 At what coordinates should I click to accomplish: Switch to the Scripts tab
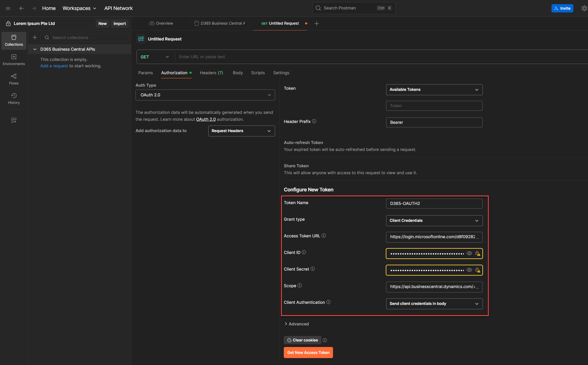pyautogui.click(x=258, y=73)
